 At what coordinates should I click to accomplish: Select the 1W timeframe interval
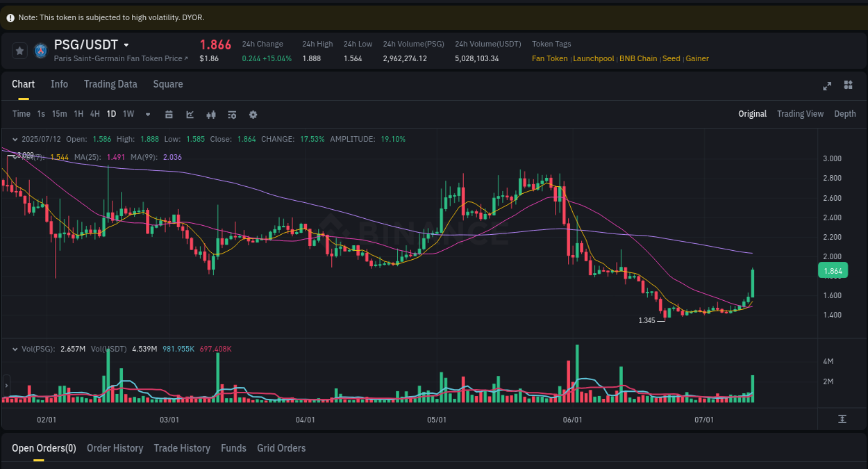(128, 113)
